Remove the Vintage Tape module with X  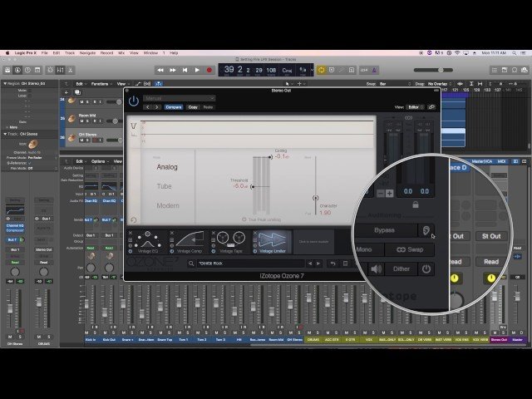214,233
